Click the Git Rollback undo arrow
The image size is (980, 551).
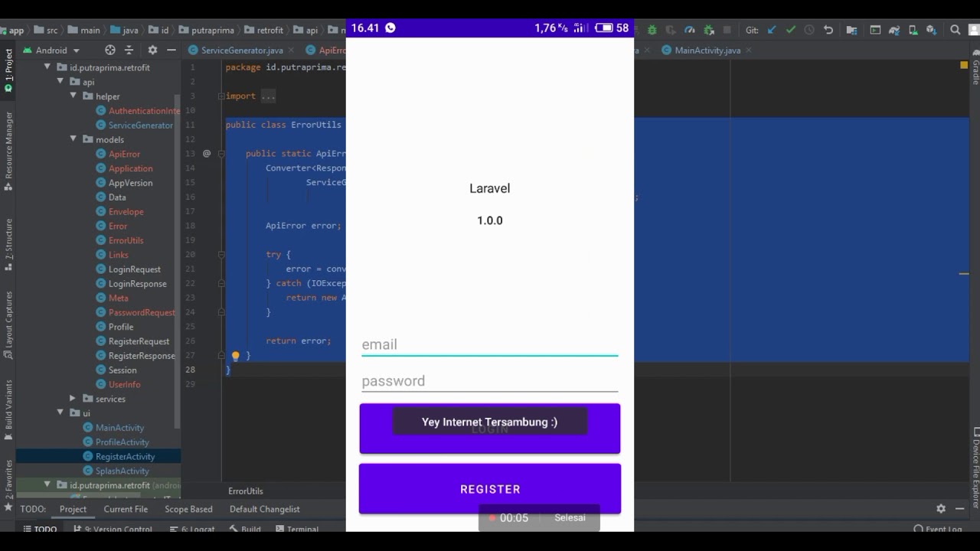(828, 30)
